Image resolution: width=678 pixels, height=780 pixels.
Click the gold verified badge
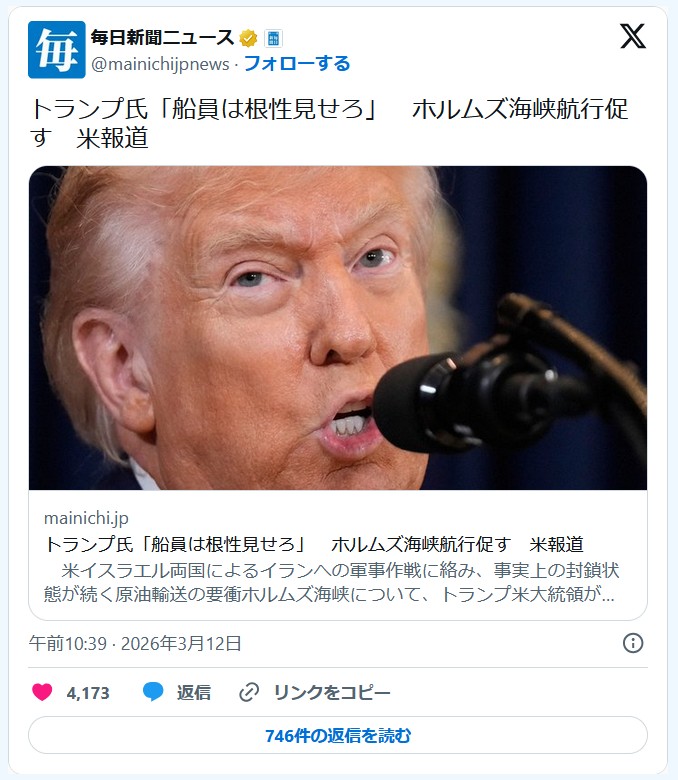click(248, 38)
